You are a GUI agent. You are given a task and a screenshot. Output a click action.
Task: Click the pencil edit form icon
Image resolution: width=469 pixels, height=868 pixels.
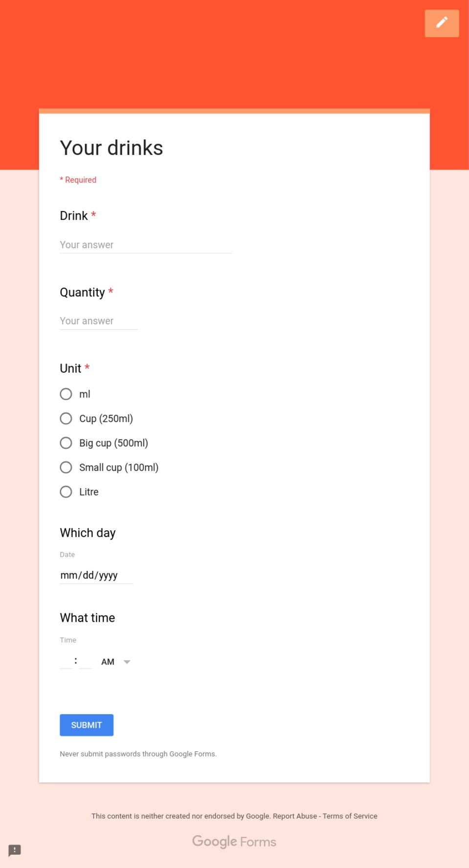(441, 23)
